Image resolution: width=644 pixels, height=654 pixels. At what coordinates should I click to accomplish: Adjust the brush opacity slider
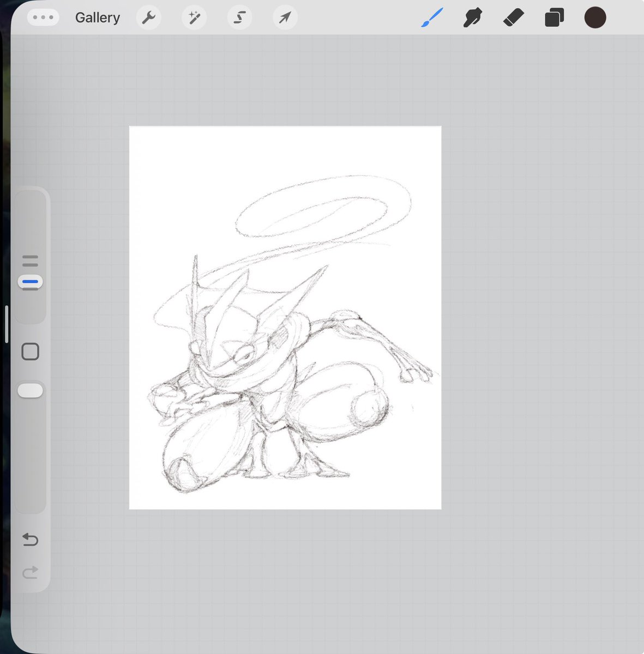(31, 390)
